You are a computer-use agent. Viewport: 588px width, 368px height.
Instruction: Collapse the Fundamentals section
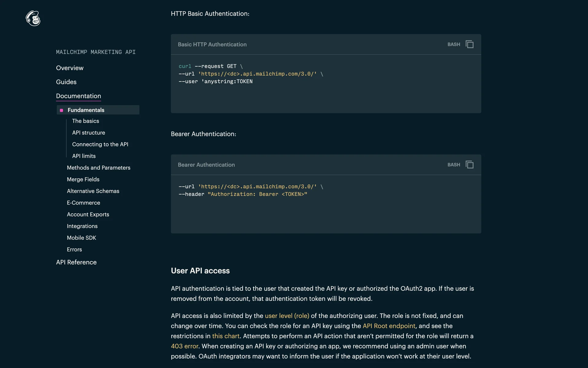pyautogui.click(x=86, y=110)
